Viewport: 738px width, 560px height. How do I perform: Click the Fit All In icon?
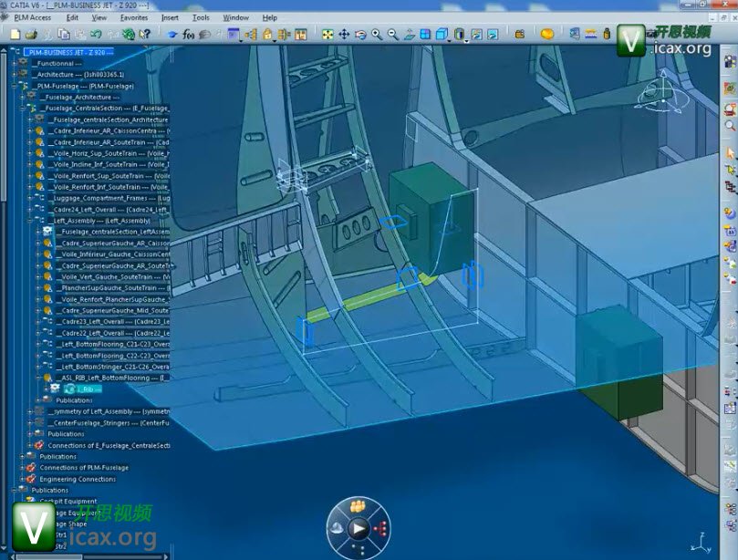point(327,35)
